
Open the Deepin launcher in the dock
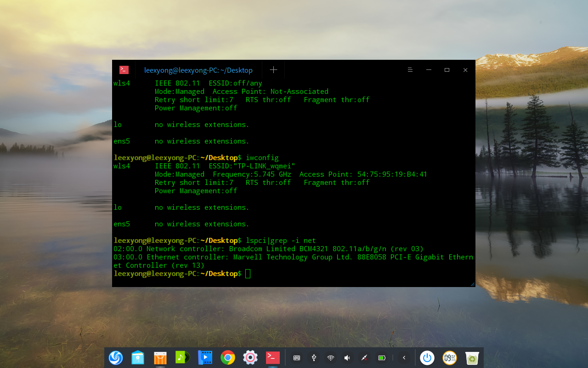pos(116,357)
